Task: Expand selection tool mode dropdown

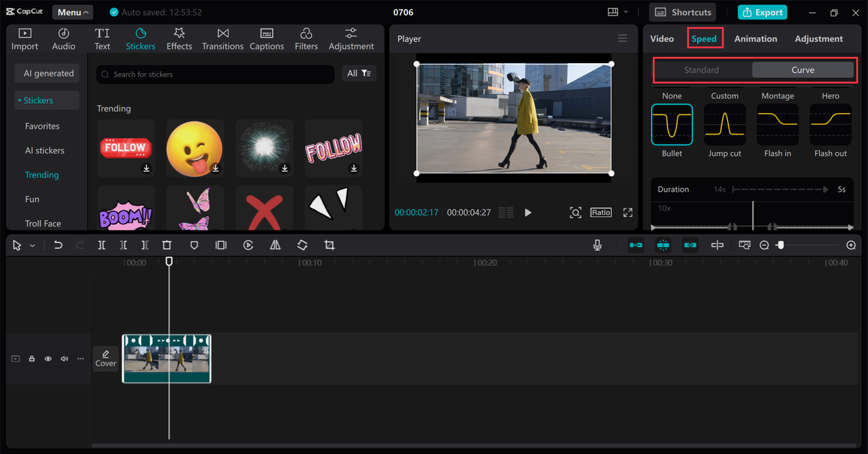Action: 32,245
